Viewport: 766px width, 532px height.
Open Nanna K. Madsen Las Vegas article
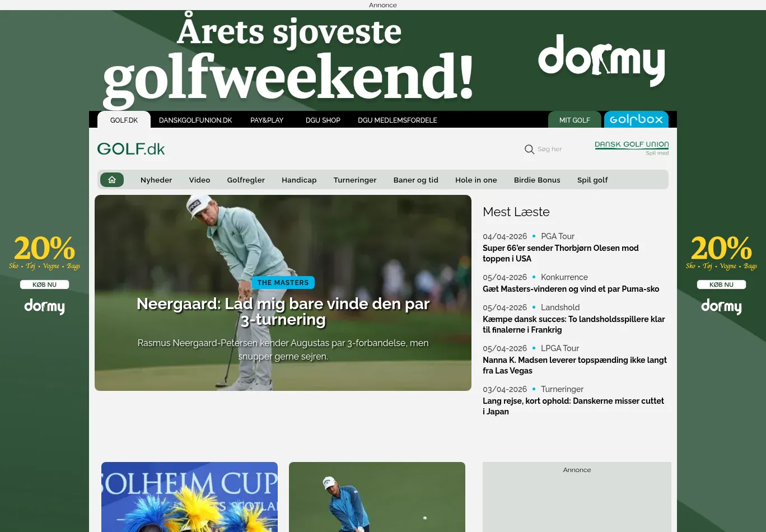click(x=574, y=365)
